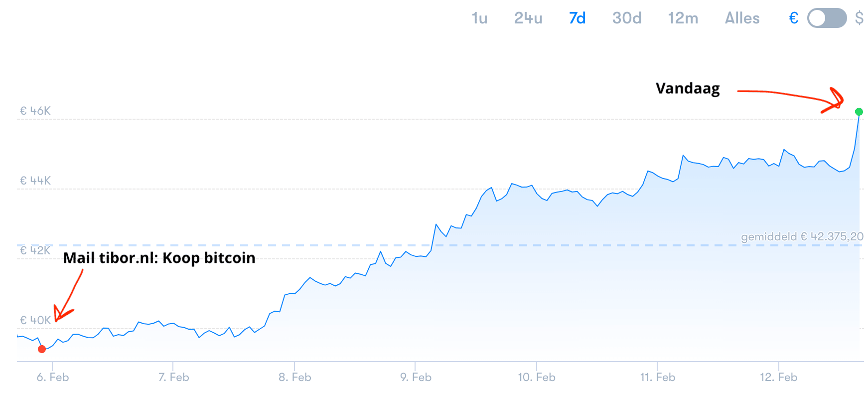Screen dimensions: 868x394
Task: Click the active 7d range tab
Action: pos(577,18)
